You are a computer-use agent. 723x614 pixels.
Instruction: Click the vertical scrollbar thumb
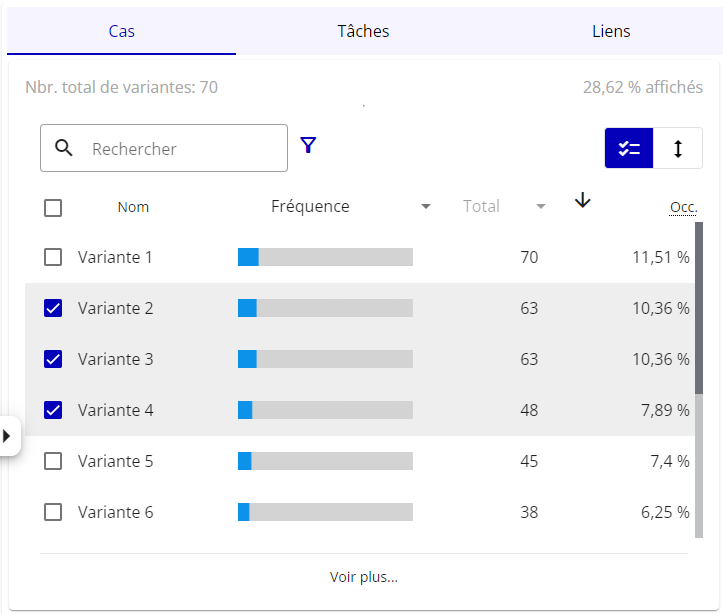point(699,307)
